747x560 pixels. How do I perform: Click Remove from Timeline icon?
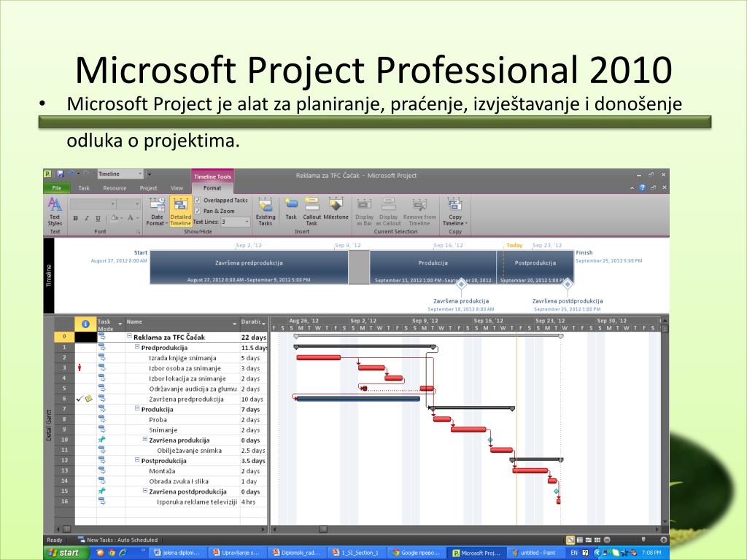[419, 211]
